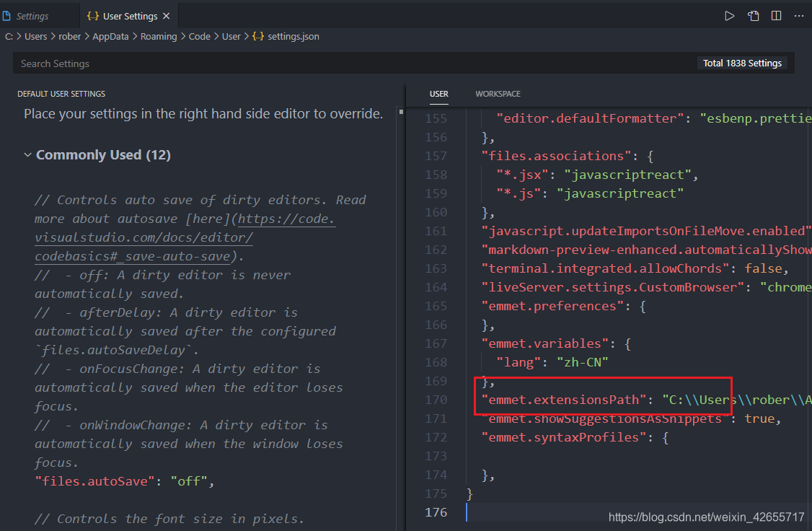The image size is (812, 531).
Task: Expand the User breadcrumb item
Action: pos(231,36)
